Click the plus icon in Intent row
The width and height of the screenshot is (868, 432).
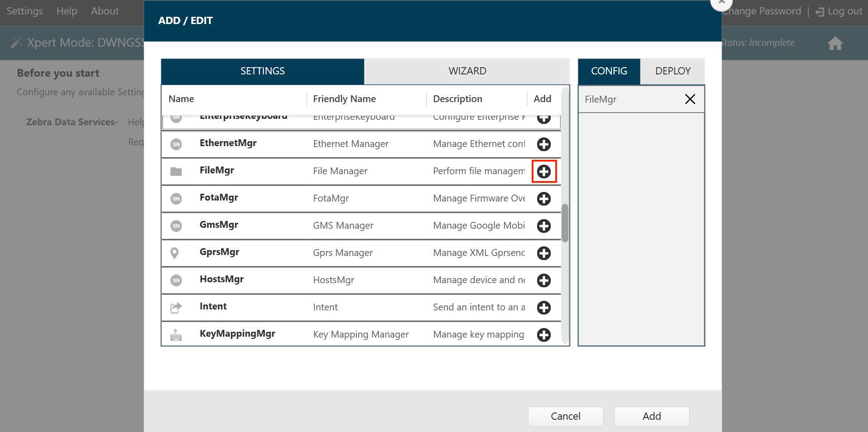[x=543, y=308]
